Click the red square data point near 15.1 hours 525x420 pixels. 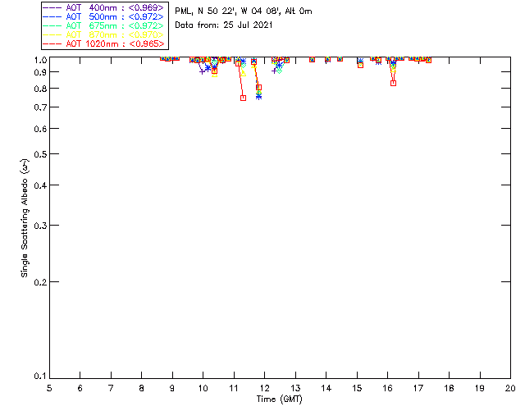(361, 66)
